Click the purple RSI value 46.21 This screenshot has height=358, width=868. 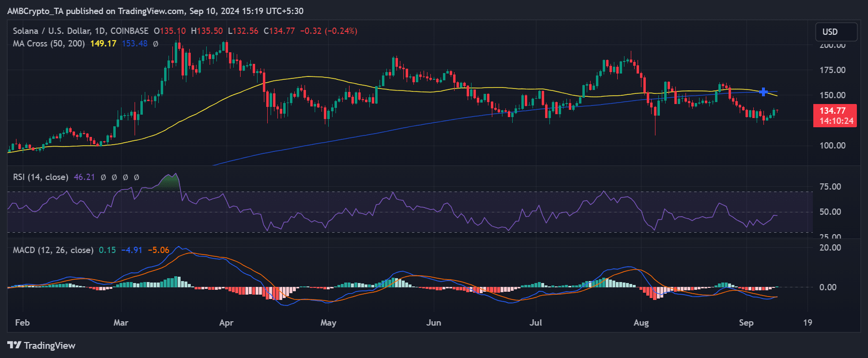[84, 177]
